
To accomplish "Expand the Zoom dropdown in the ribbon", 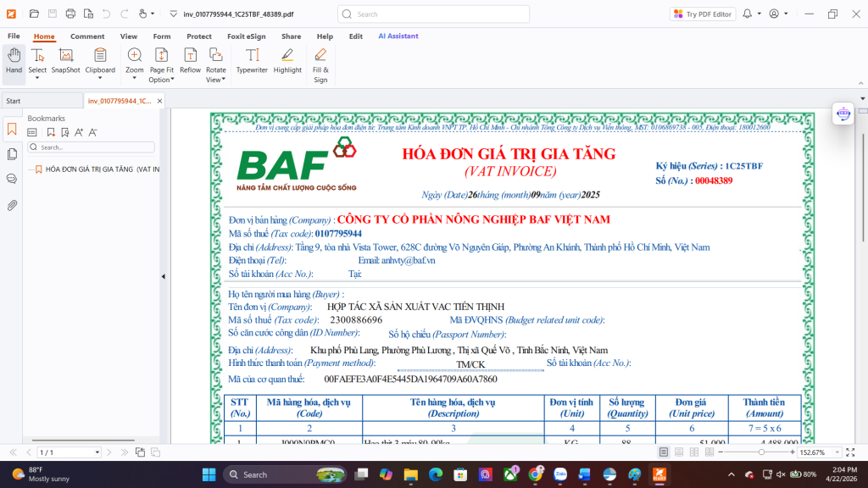I will point(135,70).
